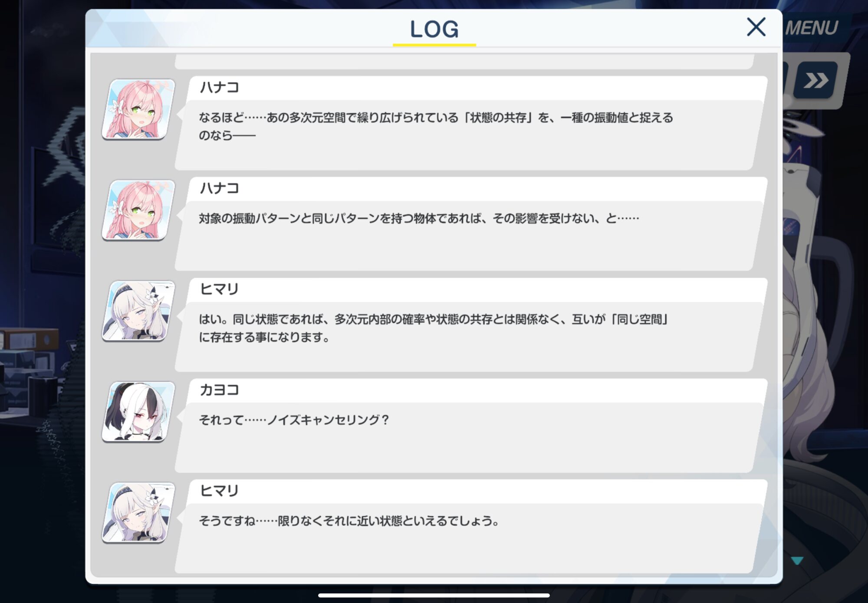
Task: Tap the カヨコ name label
Action: click(219, 390)
